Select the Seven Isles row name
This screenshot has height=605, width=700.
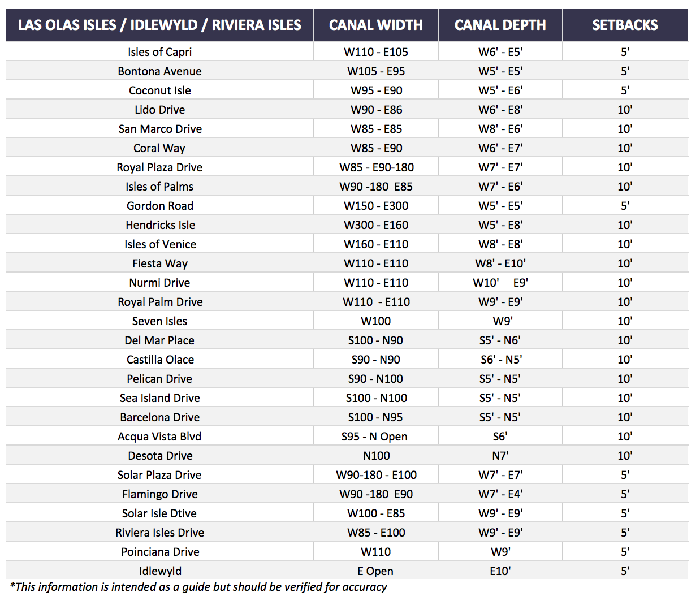click(x=159, y=321)
